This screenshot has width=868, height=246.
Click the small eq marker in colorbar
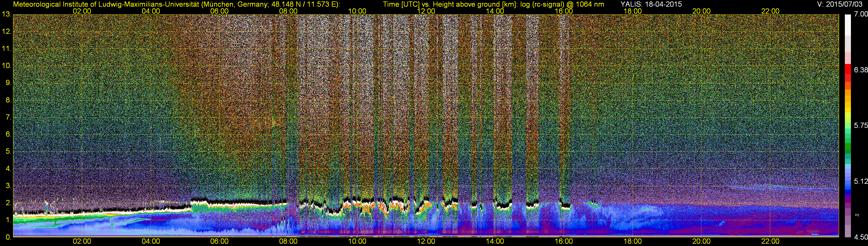pyautogui.click(x=857, y=215)
